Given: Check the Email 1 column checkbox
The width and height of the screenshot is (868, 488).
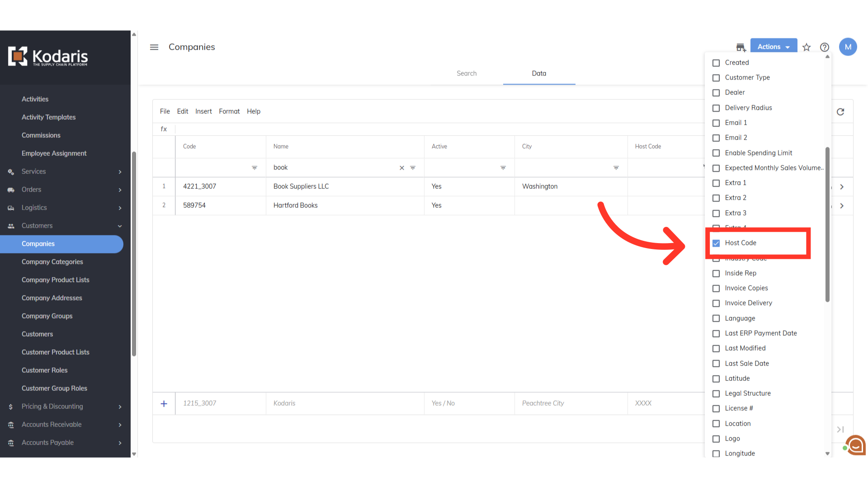Looking at the screenshot, I should [x=716, y=123].
